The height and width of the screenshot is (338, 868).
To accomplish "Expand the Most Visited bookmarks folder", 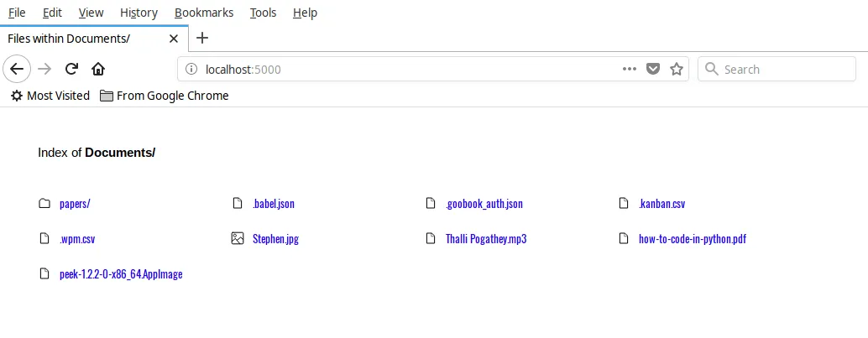I will tap(50, 96).
